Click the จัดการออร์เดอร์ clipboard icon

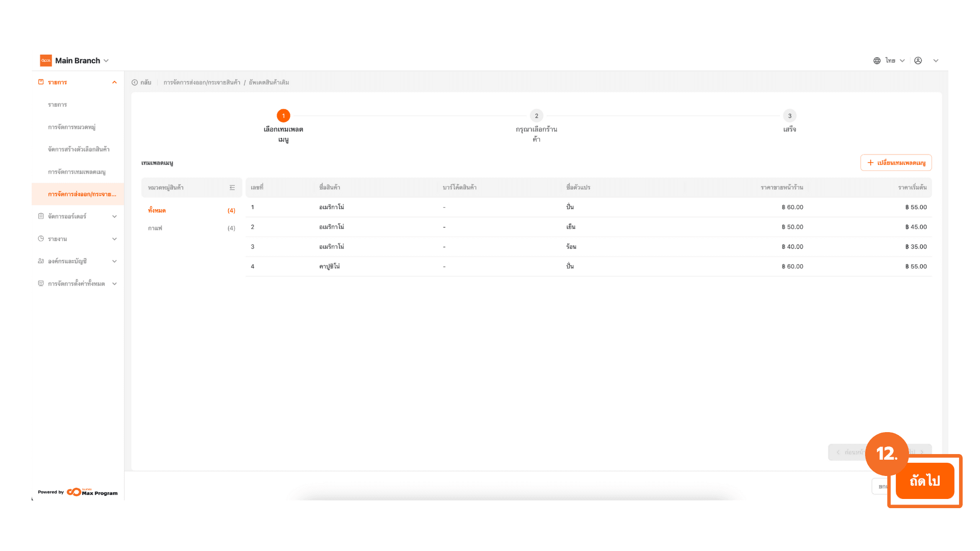(41, 216)
